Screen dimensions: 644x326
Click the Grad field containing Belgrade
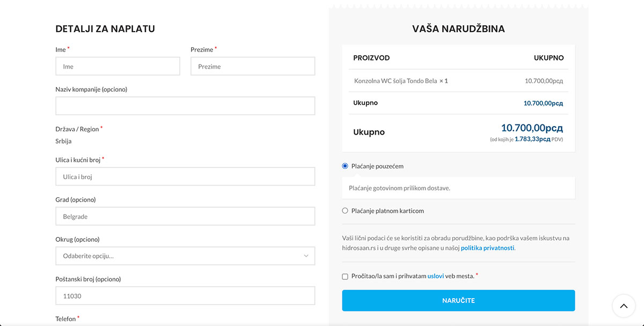[x=185, y=217]
